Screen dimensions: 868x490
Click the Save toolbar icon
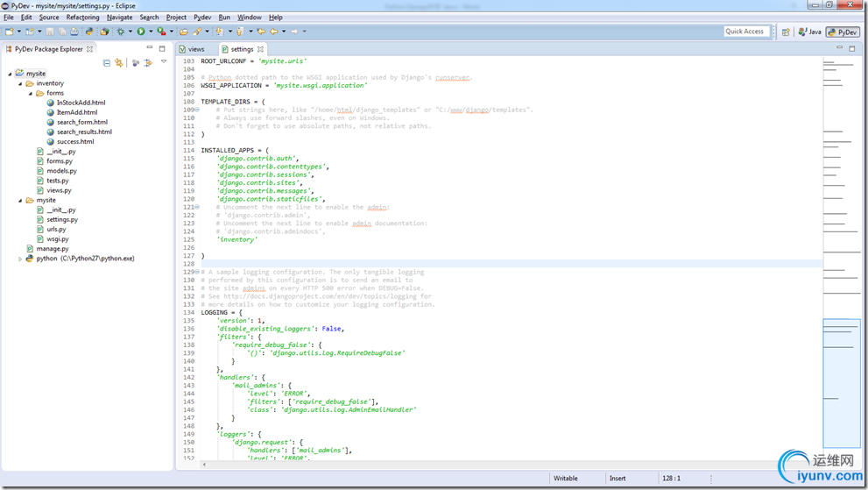coord(50,32)
